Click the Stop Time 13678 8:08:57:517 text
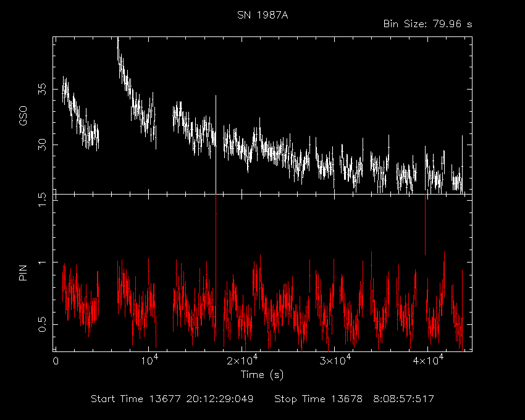Screen dimensions: 525x420 coord(354,399)
